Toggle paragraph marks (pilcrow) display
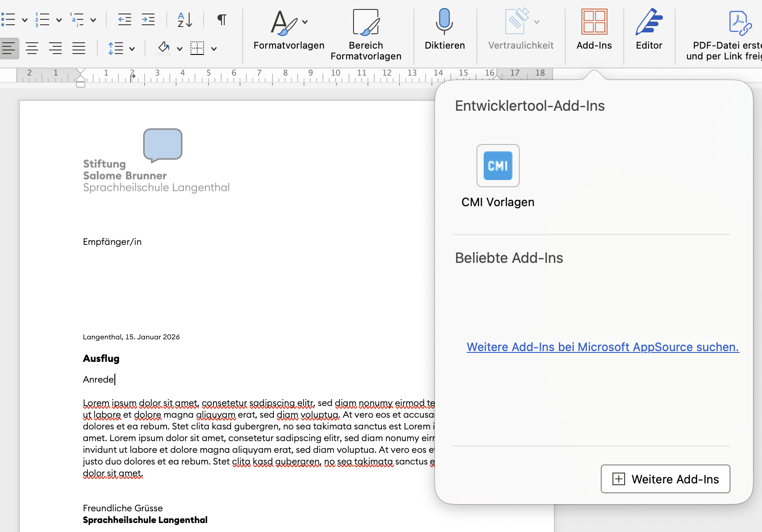 tap(222, 19)
